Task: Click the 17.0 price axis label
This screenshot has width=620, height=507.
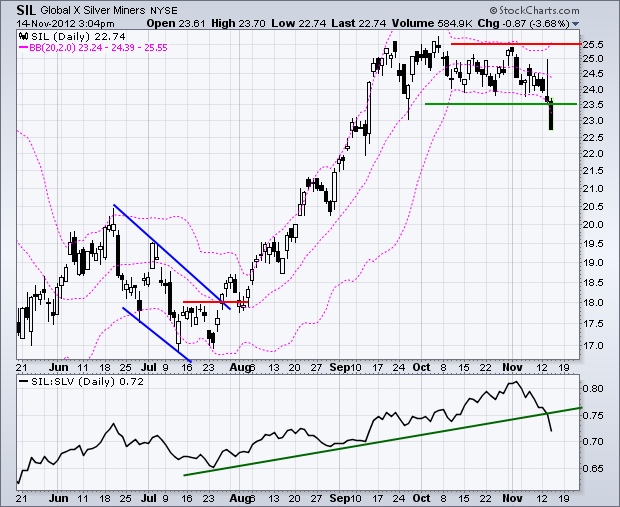Action: coord(593,346)
